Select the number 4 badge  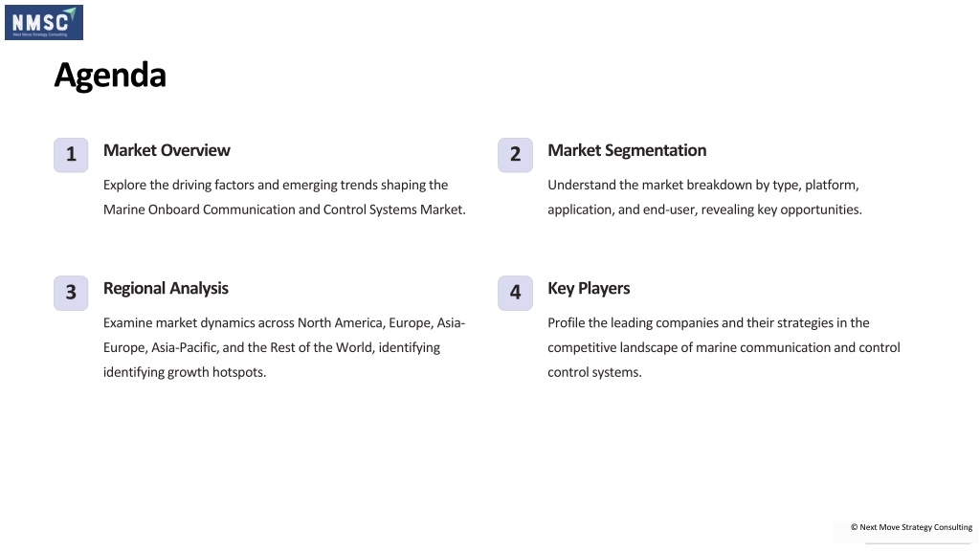pos(515,293)
